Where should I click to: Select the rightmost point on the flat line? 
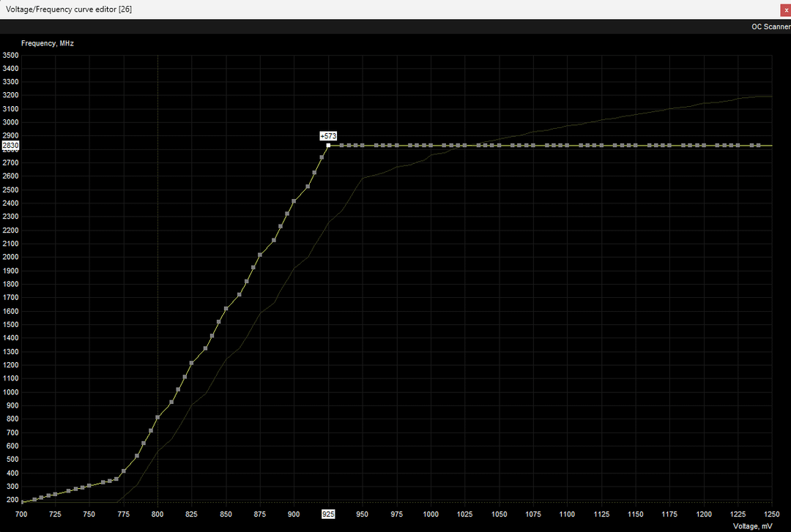[x=758, y=146]
